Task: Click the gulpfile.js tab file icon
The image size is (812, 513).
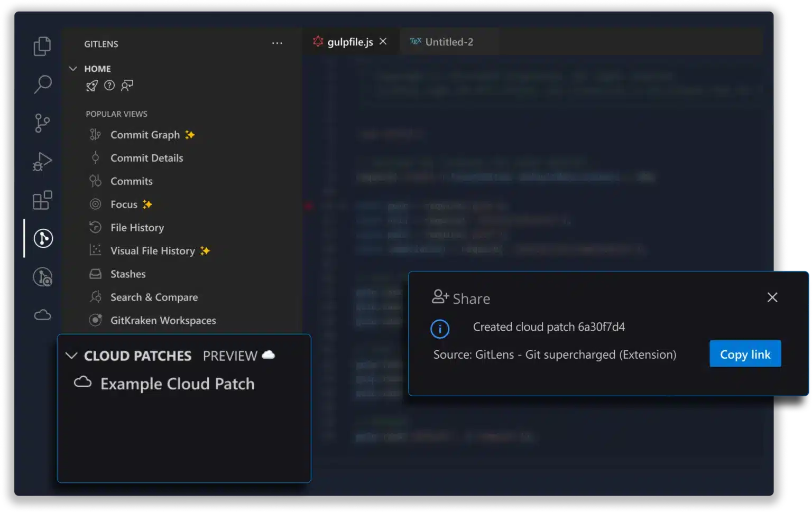Action: tap(318, 41)
